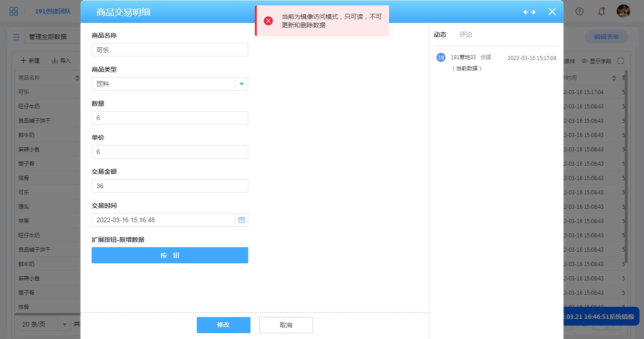Open calendar picker for 交易时间
The width and height of the screenshot is (644, 339).
(241, 220)
